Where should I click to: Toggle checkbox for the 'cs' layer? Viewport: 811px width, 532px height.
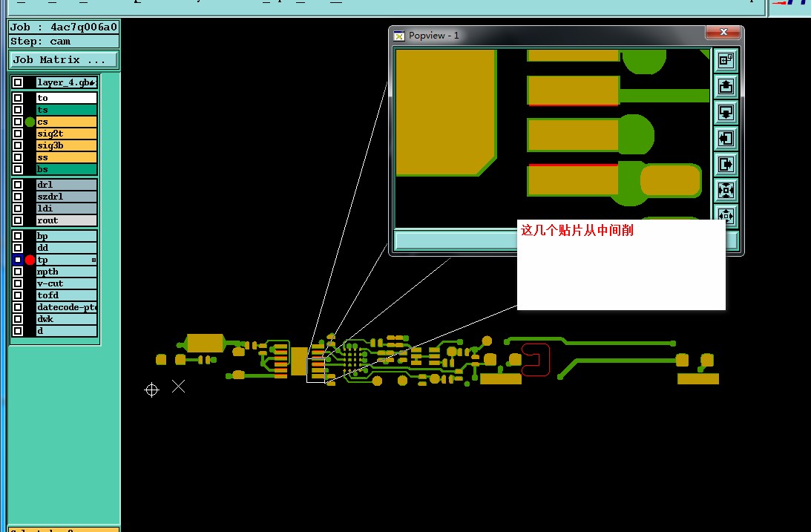tap(18, 122)
